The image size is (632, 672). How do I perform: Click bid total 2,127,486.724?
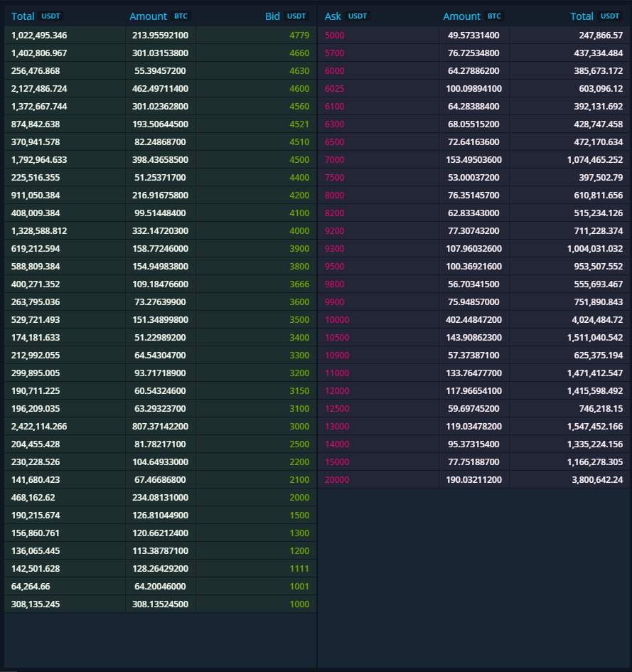(39, 89)
